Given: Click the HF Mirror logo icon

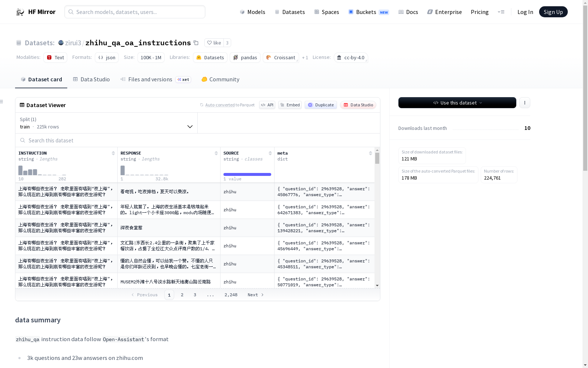Looking at the screenshot, I should click(20, 12).
